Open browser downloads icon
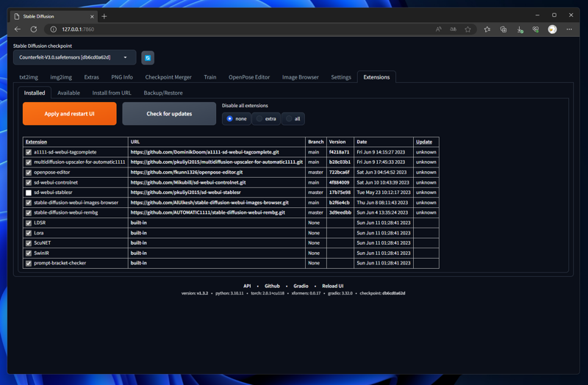Viewport: 588px width, 385px height. click(520, 29)
